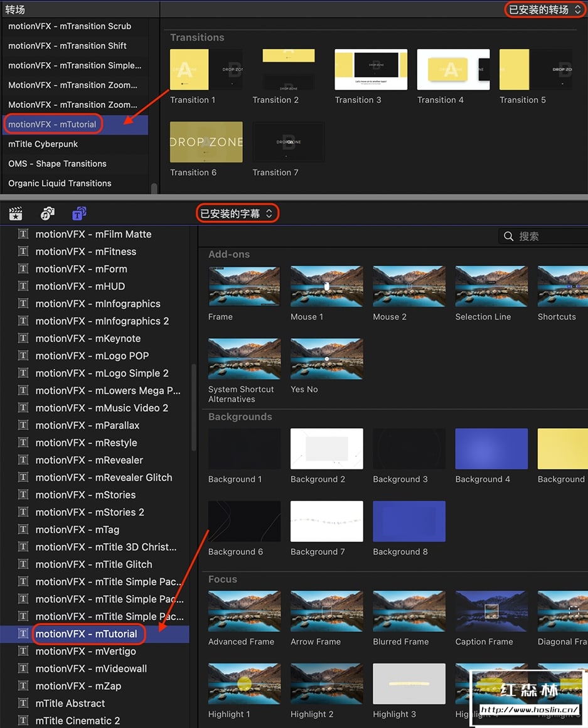This screenshot has width=588, height=728.
Task: Select the Background 7 thumbnail
Action: (327, 521)
